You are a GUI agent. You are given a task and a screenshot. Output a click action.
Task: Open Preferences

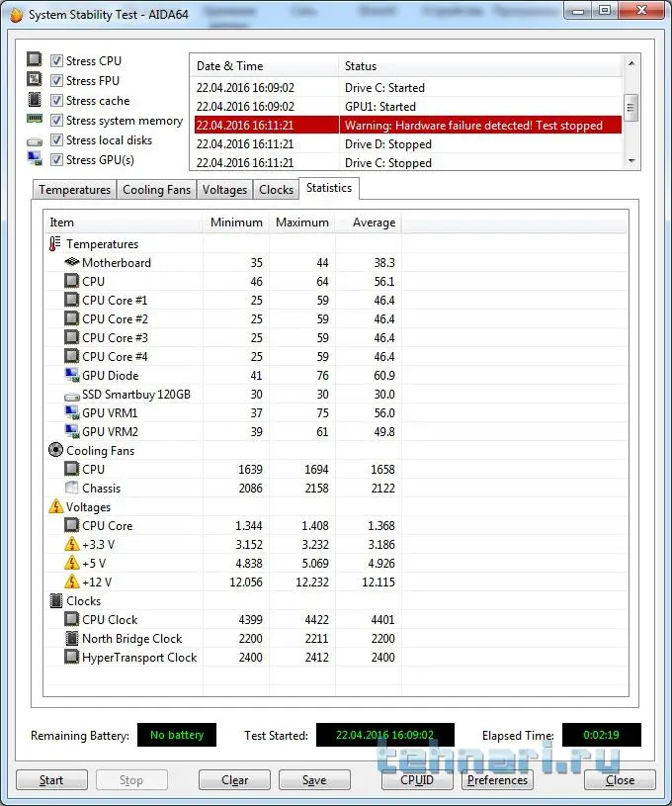coord(497,779)
